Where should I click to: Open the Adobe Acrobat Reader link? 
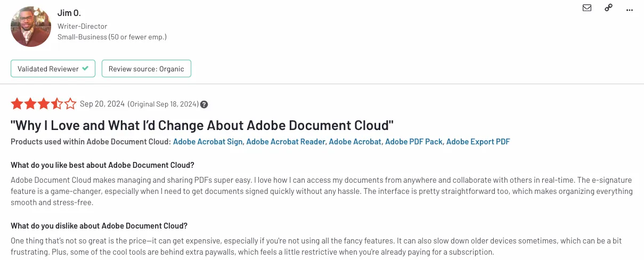click(x=286, y=142)
